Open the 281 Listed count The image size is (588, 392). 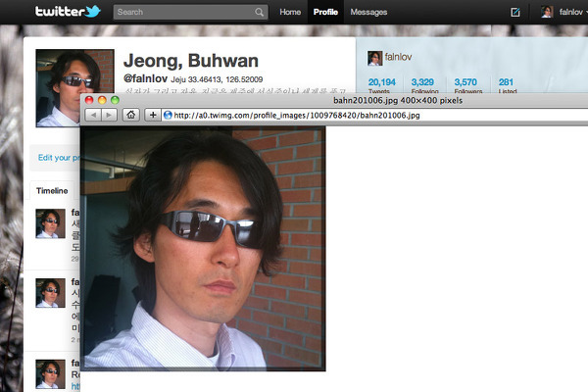point(507,85)
